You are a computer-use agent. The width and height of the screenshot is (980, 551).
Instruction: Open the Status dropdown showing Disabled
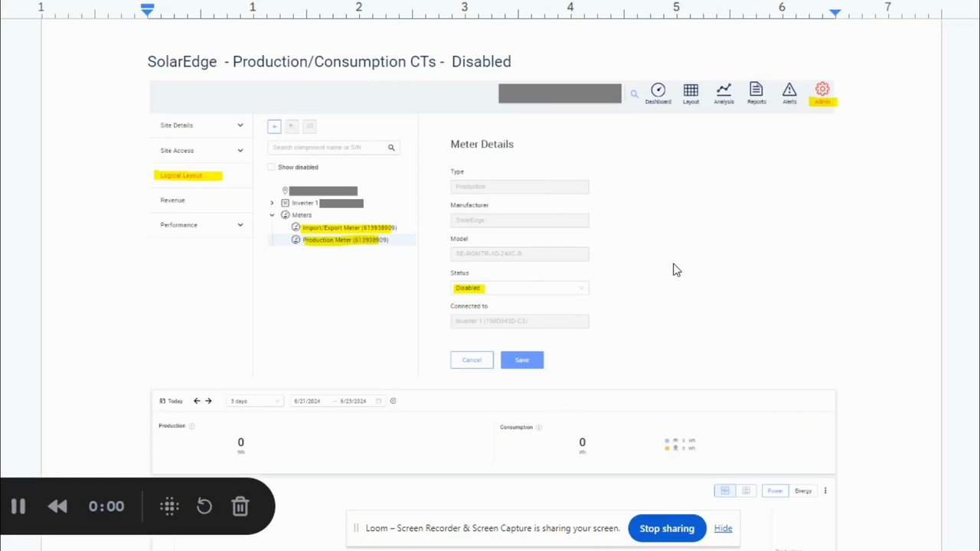(520, 288)
